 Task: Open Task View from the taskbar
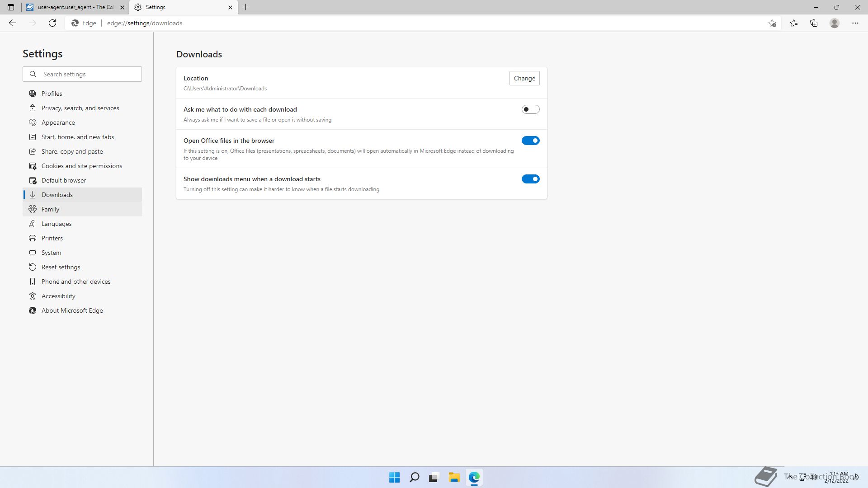tap(434, 477)
